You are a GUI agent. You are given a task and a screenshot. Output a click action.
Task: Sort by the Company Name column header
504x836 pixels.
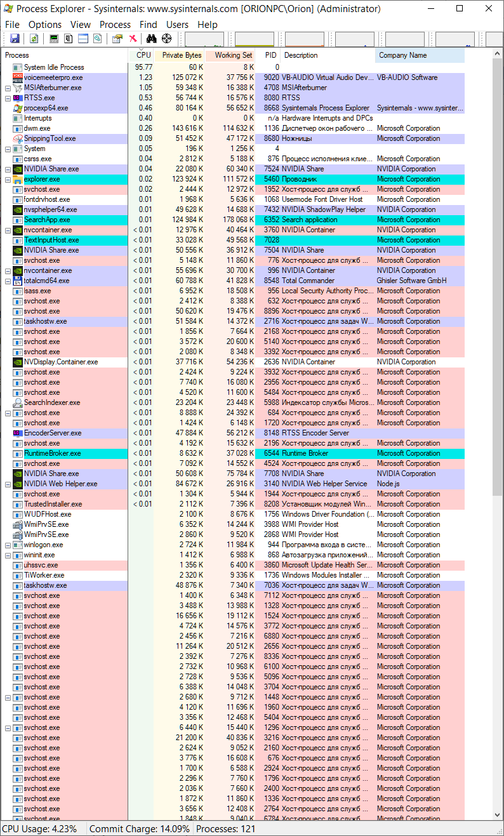point(420,55)
